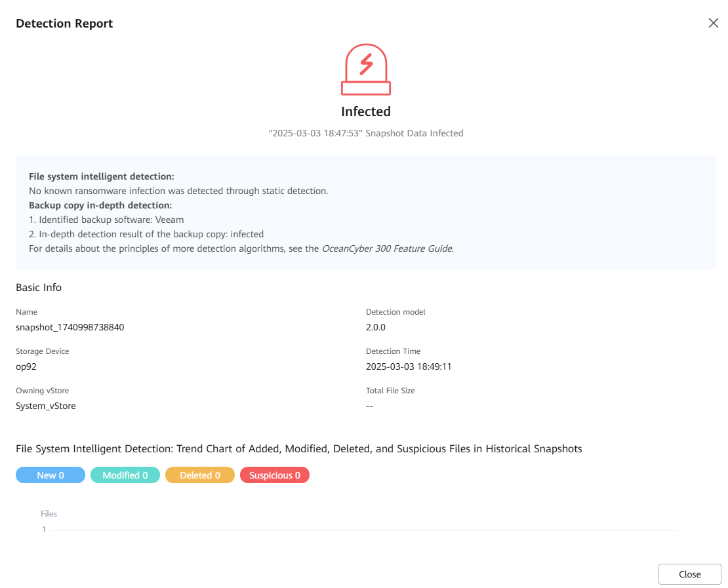This screenshot has height=588, width=728.
Task: Select the System_vStore owning vStore value
Action: (46, 406)
